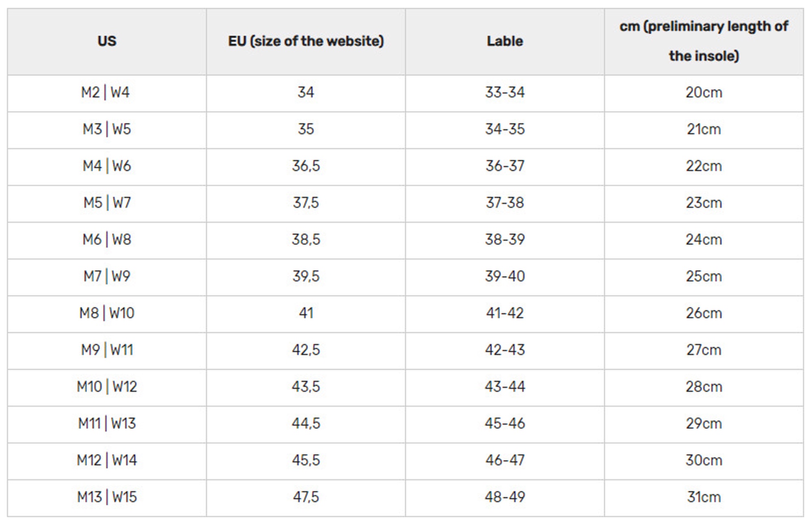Select the M13 | W15 size cell

107,498
